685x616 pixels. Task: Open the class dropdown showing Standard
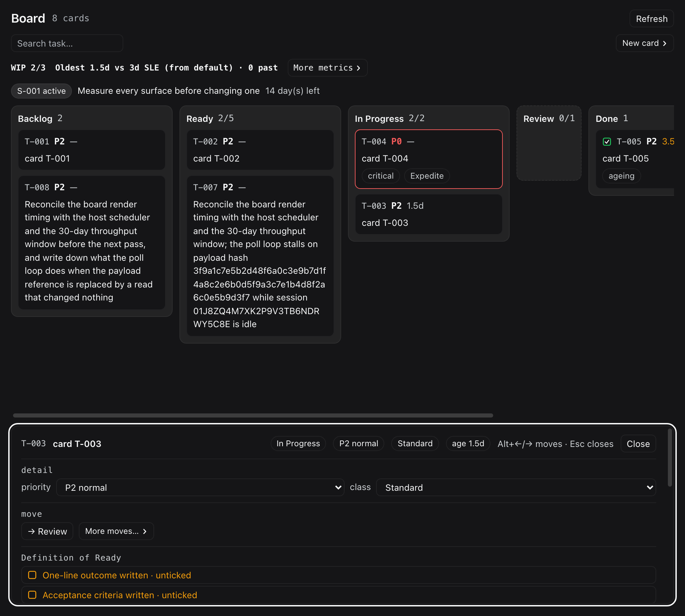pyautogui.click(x=516, y=487)
